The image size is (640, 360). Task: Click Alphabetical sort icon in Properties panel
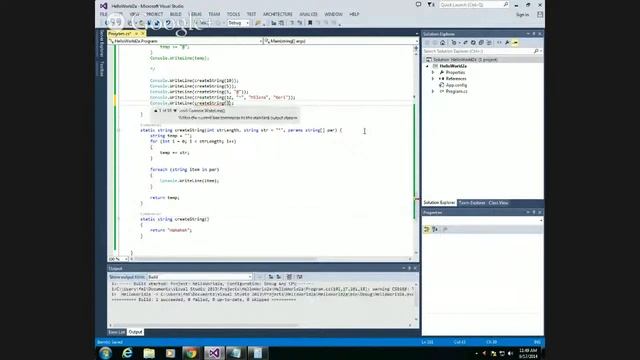(435, 229)
